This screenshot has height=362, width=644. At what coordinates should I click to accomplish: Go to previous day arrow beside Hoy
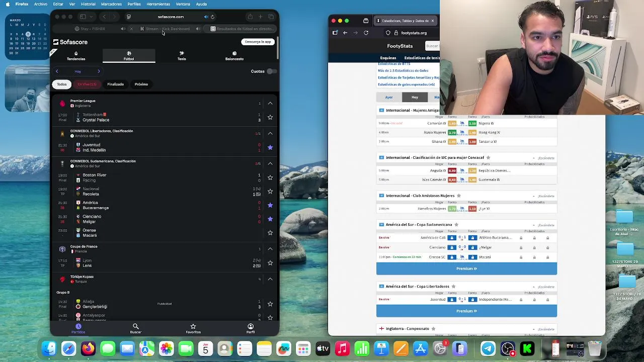57,71
